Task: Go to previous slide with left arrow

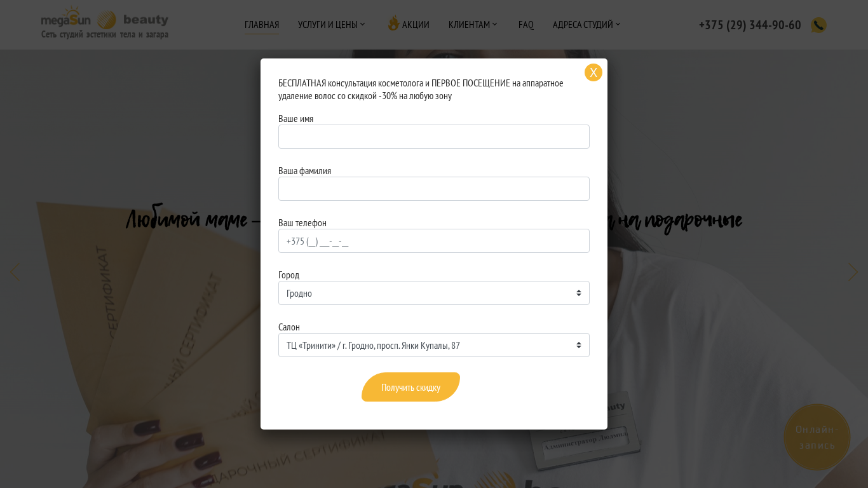Action: 14,272
